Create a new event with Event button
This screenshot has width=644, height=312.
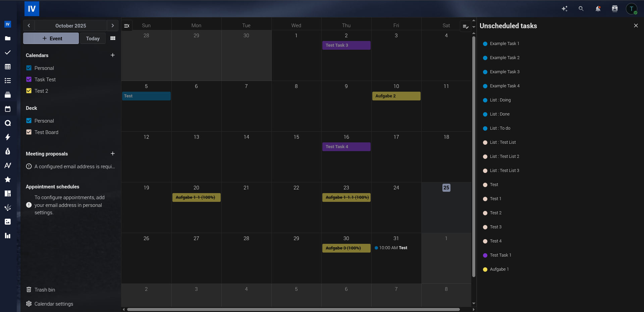(51, 38)
